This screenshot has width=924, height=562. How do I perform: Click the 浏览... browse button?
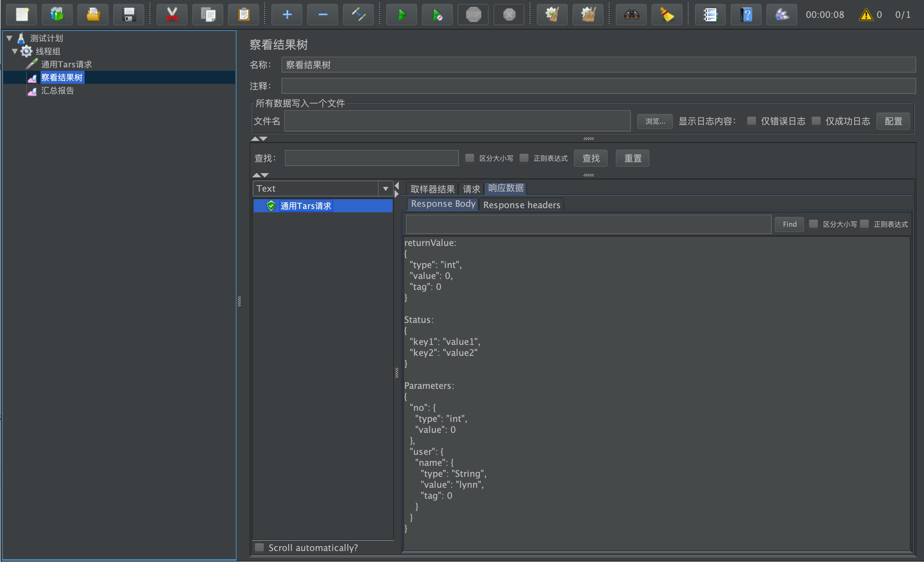(x=655, y=121)
